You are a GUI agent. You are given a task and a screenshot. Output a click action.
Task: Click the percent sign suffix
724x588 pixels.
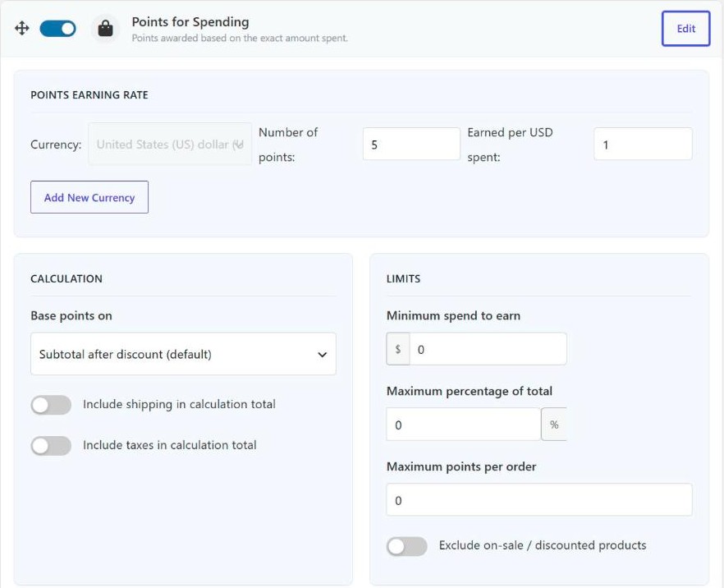click(x=554, y=424)
